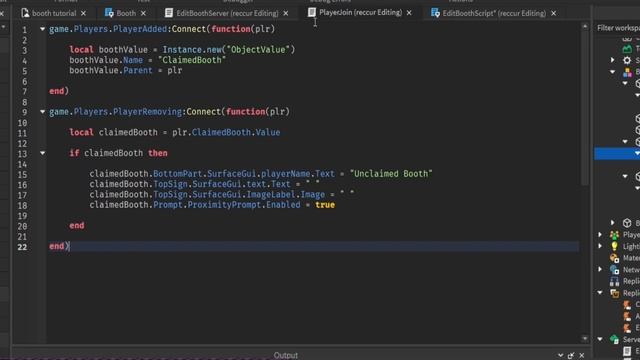Click Parent on line 5
The image size is (640, 360).
tap(138, 70)
